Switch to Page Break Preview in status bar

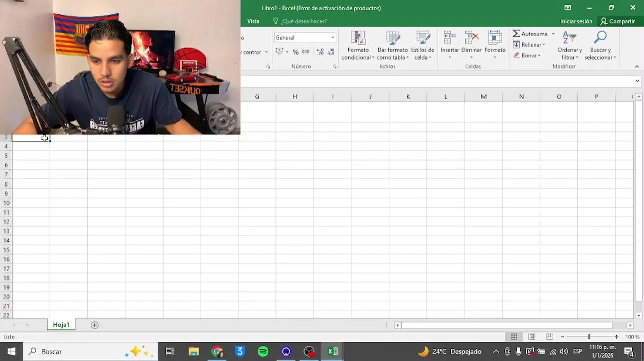pyautogui.click(x=549, y=337)
